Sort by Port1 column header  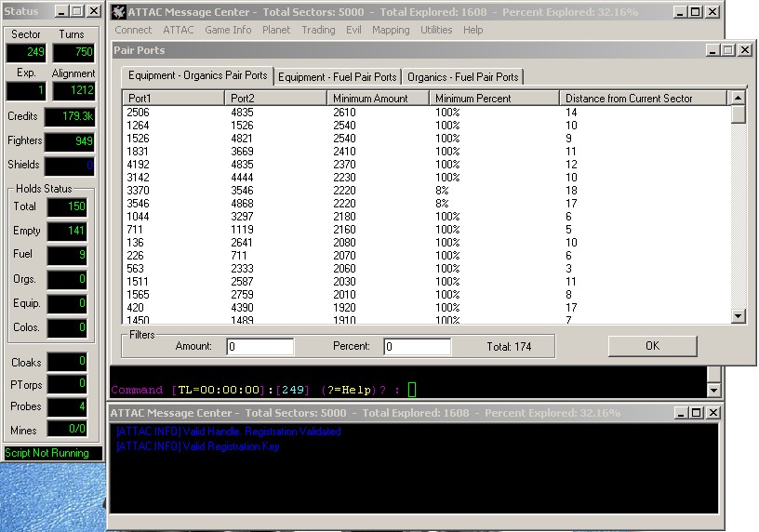(x=174, y=98)
